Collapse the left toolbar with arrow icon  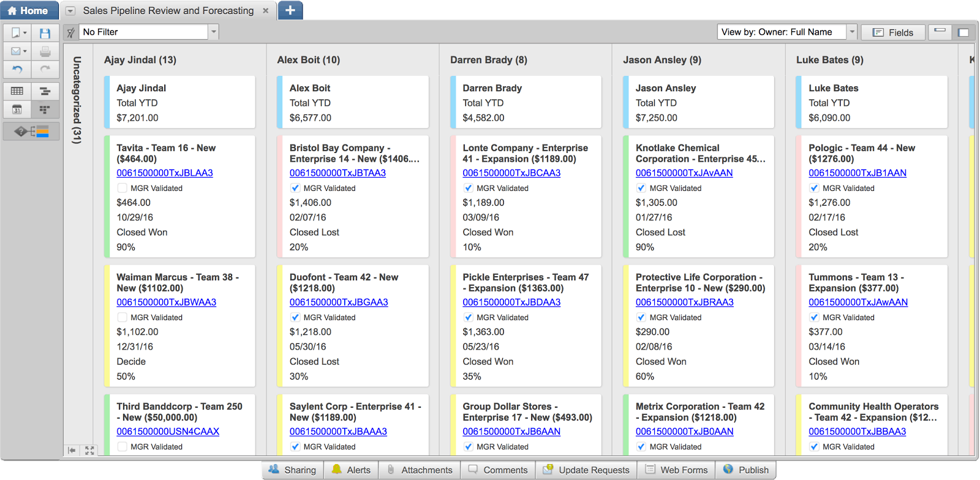click(x=72, y=450)
